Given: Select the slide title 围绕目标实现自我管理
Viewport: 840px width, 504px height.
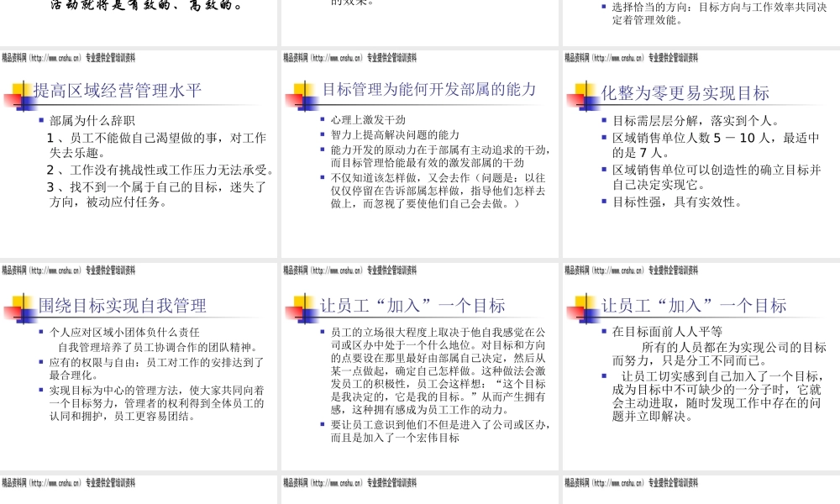Looking at the screenshot, I should pyautogui.click(x=122, y=306).
